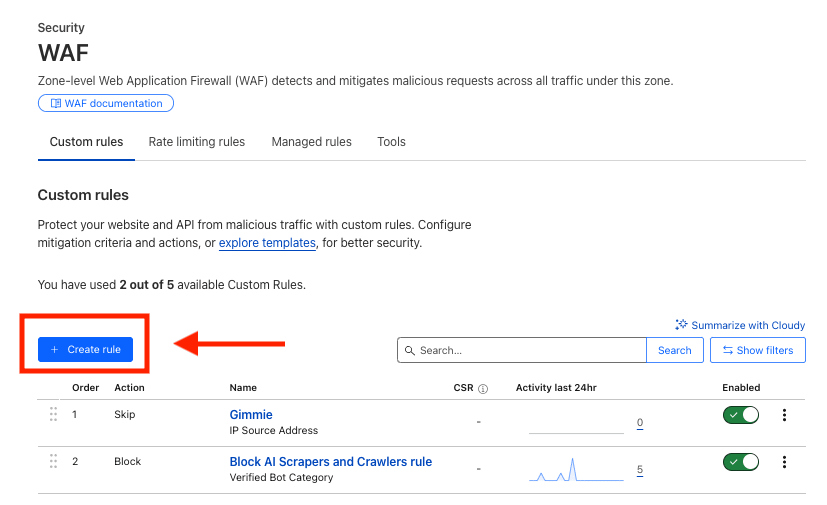The image size is (827, 505).
Task: Focus the rule Search field
Action: pos(522,350)
